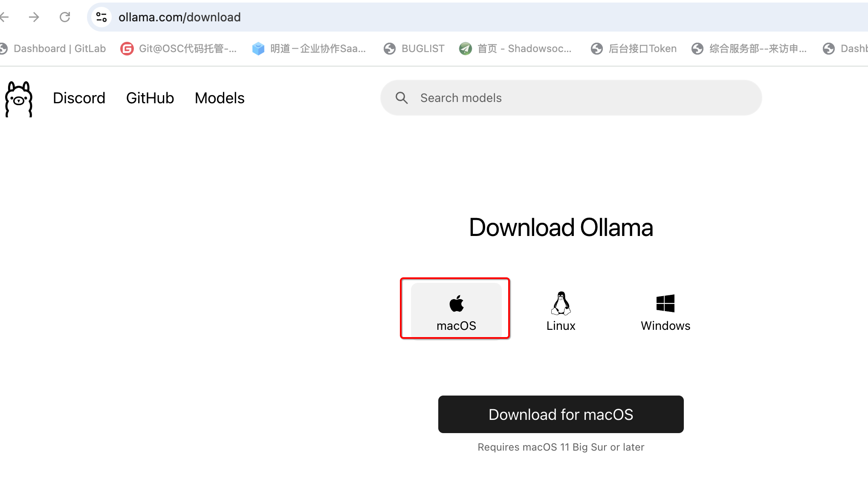The height and width of the screenshot is (489, 868).
Task: Go forward with the browser arrow
Action: (x=34, y=17)
